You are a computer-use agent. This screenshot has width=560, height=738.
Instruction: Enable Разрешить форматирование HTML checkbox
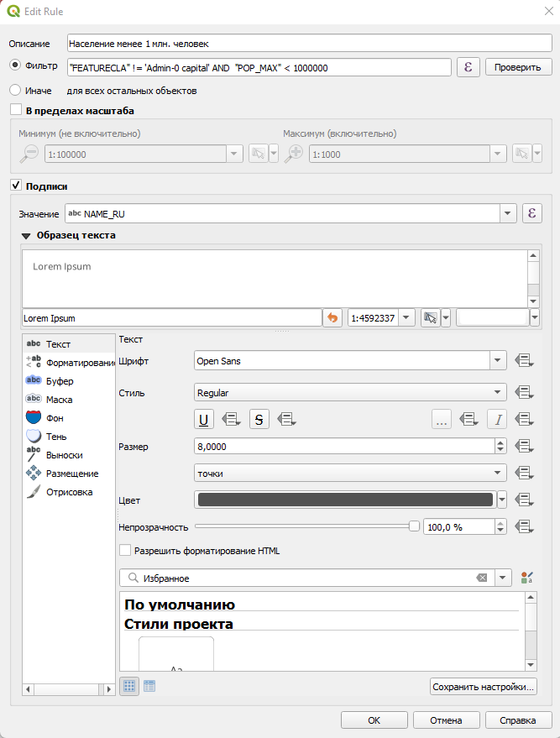(125, 550)
